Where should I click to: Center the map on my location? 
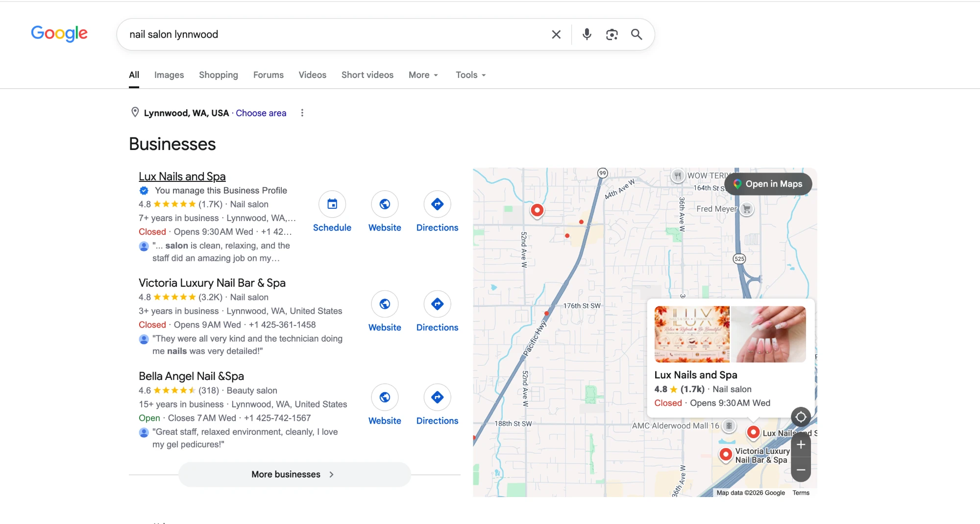click(801, 417)
